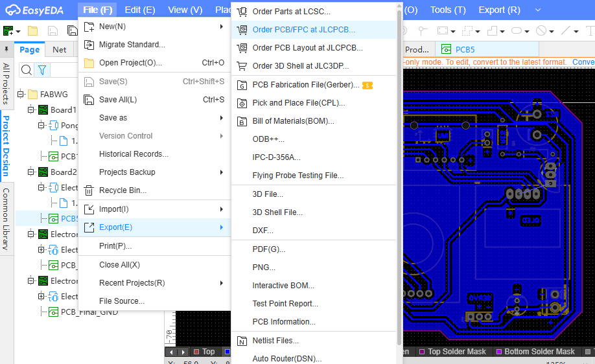Choose PCB Information... option
This screenshot has width=595, height=364.
click(314, 323)
